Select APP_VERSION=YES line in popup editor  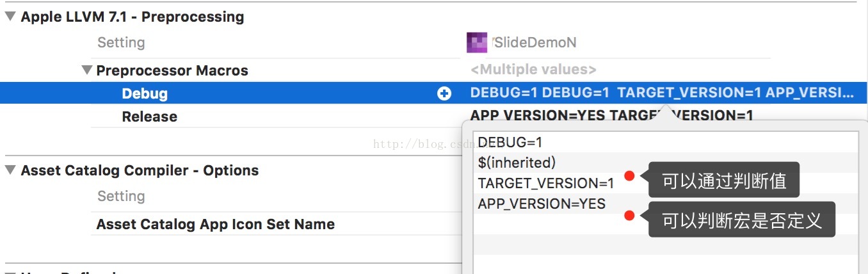point(542,204)
